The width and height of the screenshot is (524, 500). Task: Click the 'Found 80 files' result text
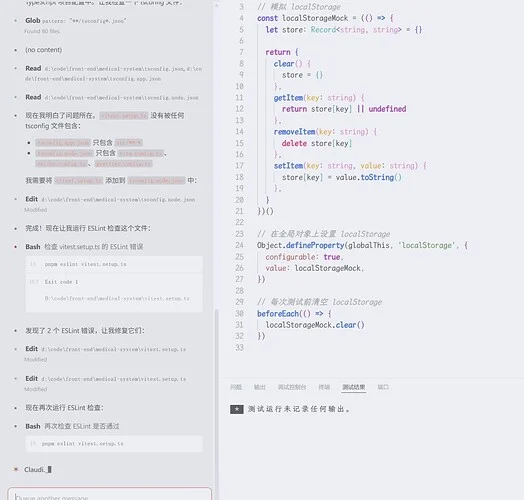pyautogui.click(x=42, y=31)
